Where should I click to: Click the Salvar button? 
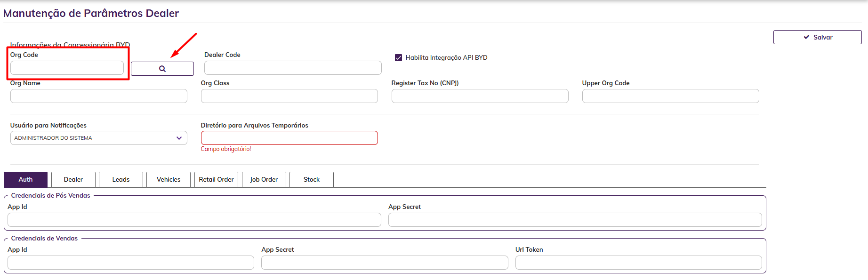[817, 37]
